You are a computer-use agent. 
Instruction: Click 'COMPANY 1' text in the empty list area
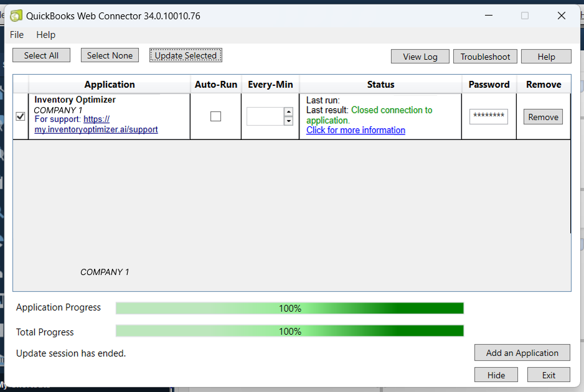105,272
